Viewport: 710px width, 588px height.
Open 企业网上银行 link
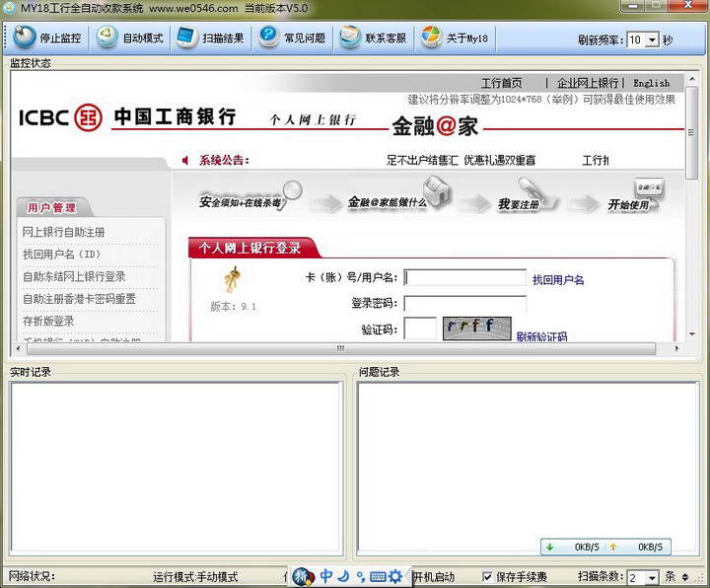click(x=588, y=83)
